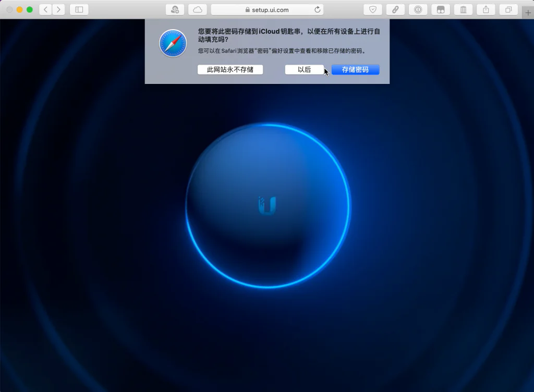Click 此网站永不存储 button
This screenshot has width=534, height=392.
[x=230, y=69]
